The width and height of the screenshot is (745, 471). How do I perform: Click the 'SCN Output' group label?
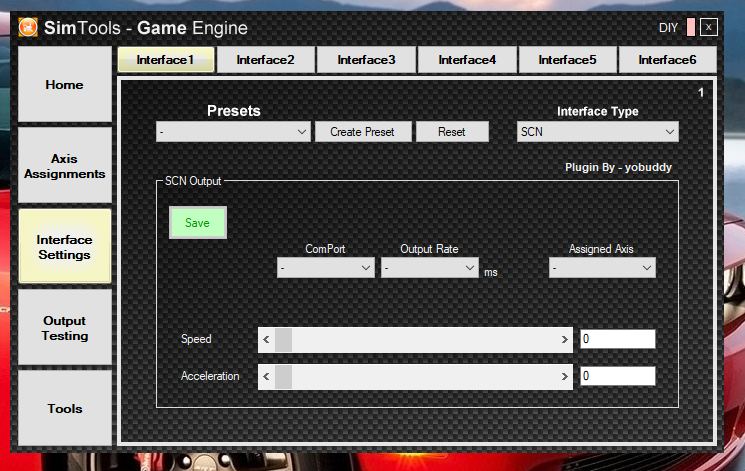click(x=193, y=181)
